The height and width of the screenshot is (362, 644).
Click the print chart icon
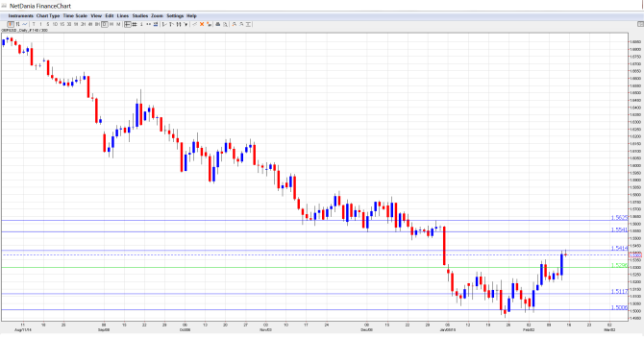click(x=218, y=24)
